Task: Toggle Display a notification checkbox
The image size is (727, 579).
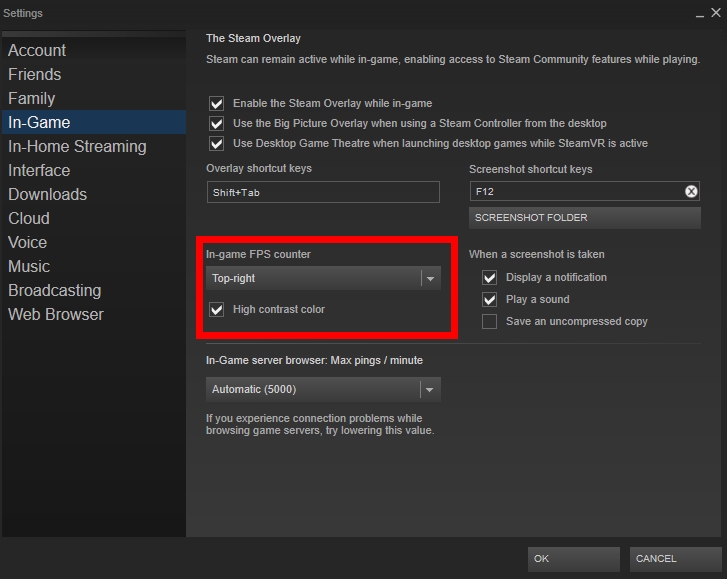Action: [x=490, y=277]
